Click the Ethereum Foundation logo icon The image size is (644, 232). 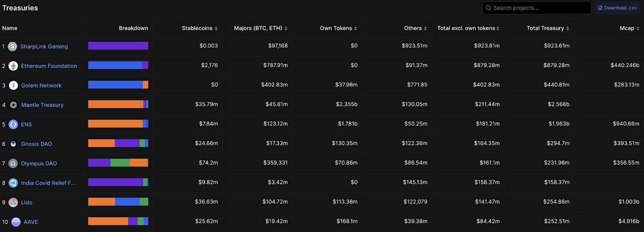13,66
